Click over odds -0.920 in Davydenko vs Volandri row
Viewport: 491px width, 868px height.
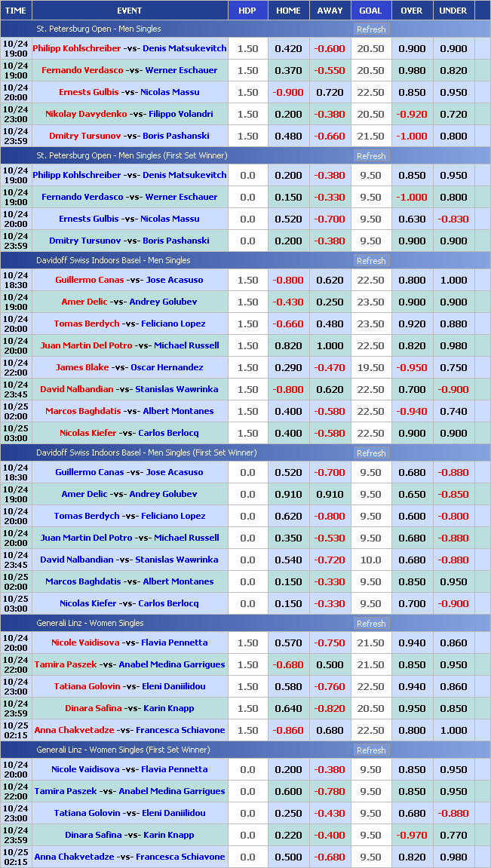coord(412,114)
